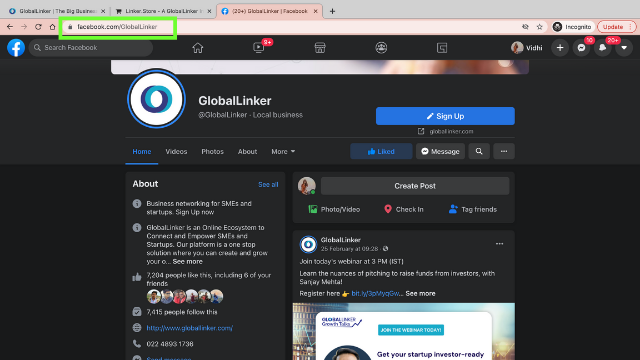640x360 pixels.
Task: Open the notifications bell
Action: pyautogui.click(x=603, y=48)
